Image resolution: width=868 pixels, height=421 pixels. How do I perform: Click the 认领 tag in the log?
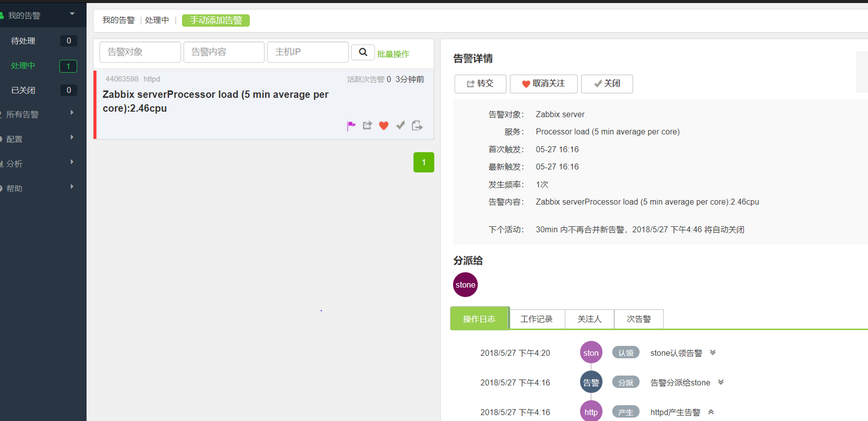(x=625, y=353)
